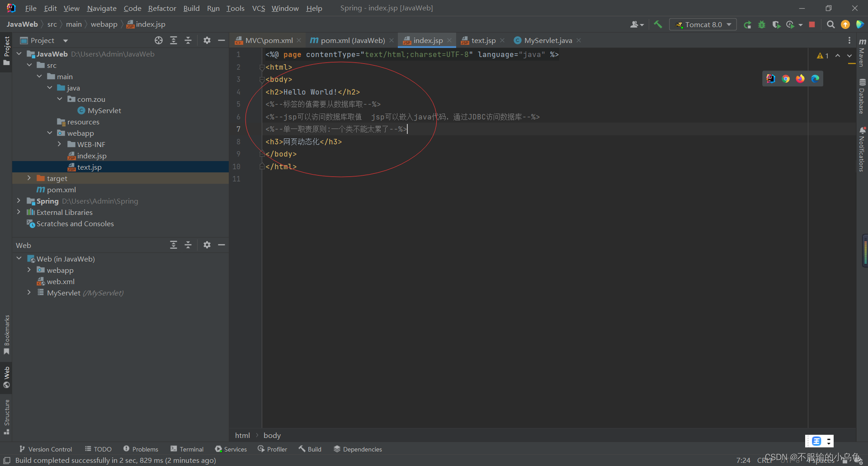868x466 pixels.
Task: Click webapp breadcrumb in navigation bar
Action: pos(104,24)
